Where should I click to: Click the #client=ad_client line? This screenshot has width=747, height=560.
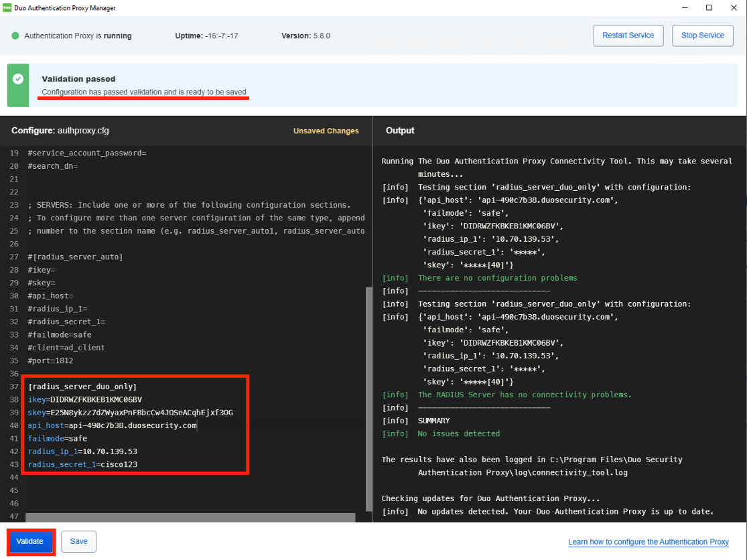click(66, 348)
